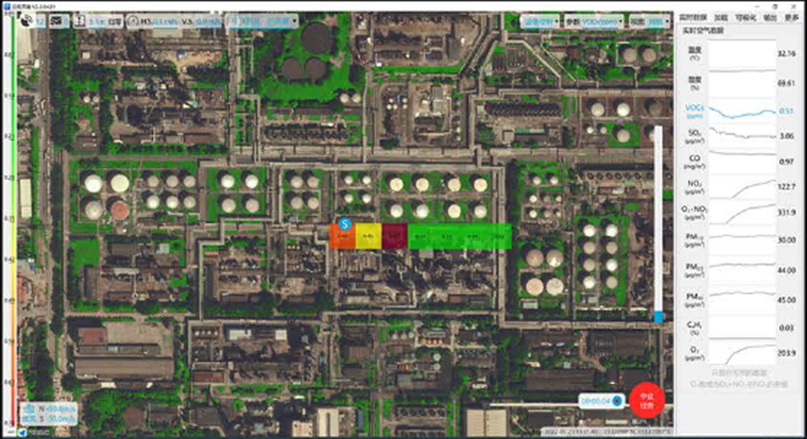Open the 输出 tab
This screenshot has width=807, height=439.
coord(768,18)
